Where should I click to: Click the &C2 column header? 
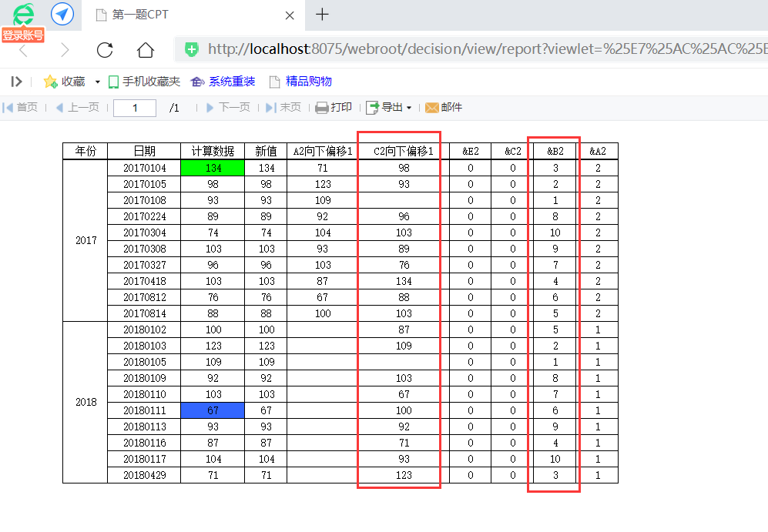[x=513, y=151]
